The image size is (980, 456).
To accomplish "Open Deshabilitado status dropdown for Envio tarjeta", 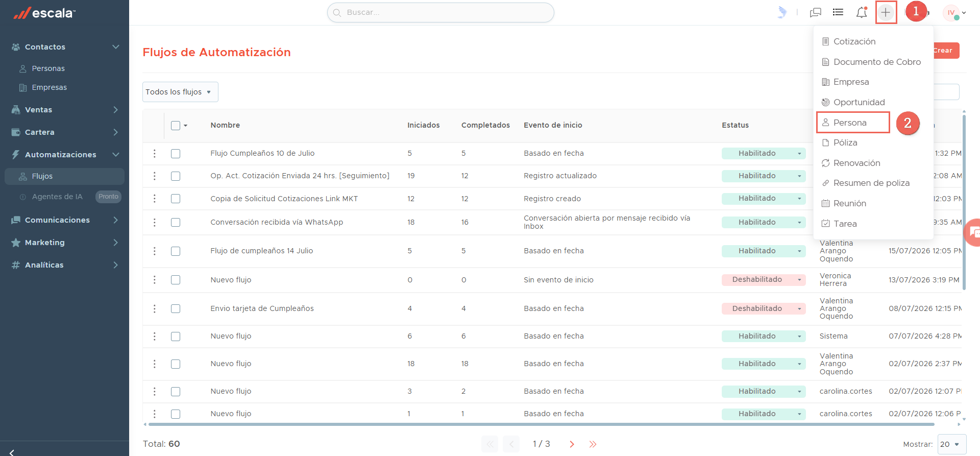I will pyautogui.click(x=764, y=308).
